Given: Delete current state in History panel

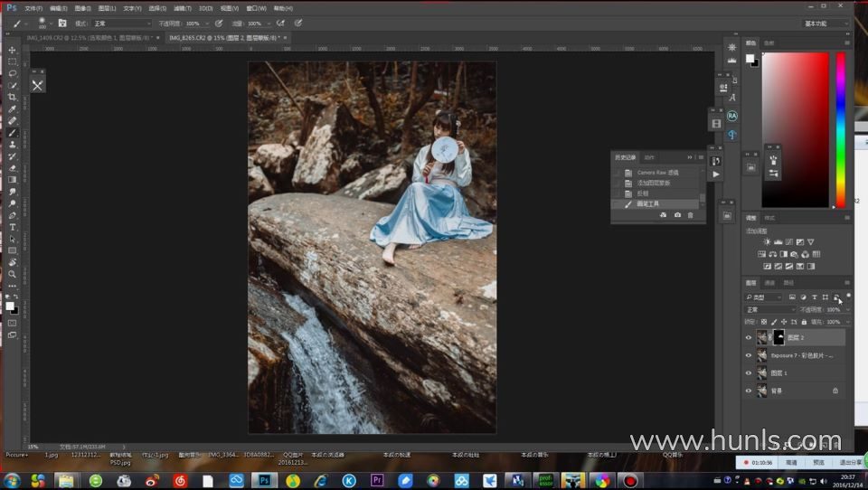Looking at the screenshot, I should click(691, 215).
